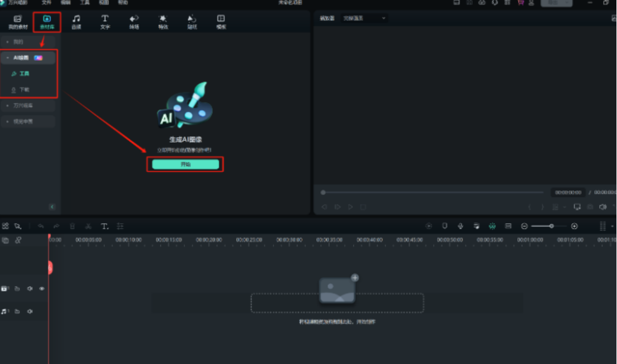617x364 pixels.
Task: Click the adjust sliders icon in timeline toolbar
Action: tap(120, 226)
